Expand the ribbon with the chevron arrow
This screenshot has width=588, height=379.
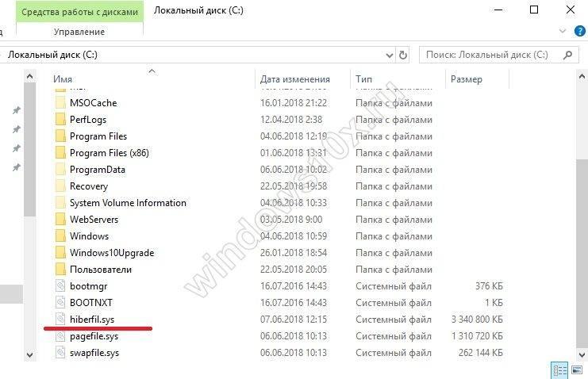point(563,31)
